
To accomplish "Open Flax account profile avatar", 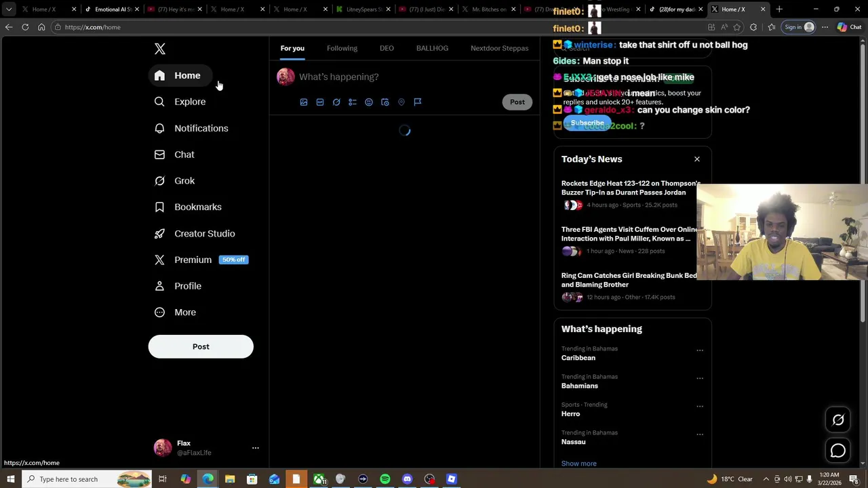I will point(163,448).
